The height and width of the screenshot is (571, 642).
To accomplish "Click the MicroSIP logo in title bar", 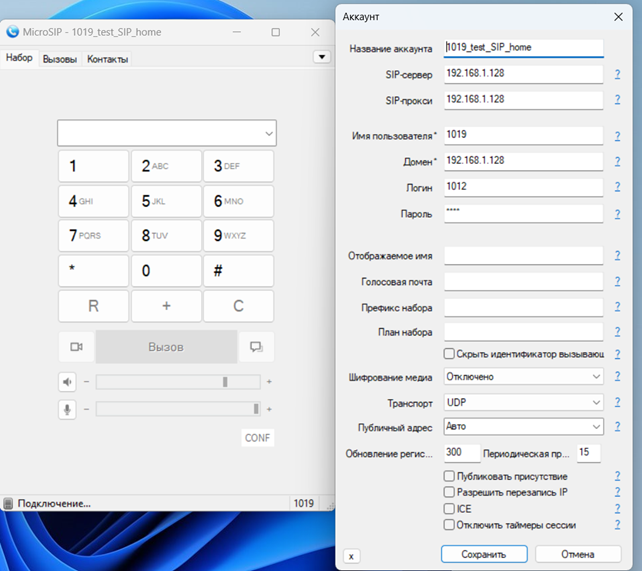I will click(x=13, y=32).
